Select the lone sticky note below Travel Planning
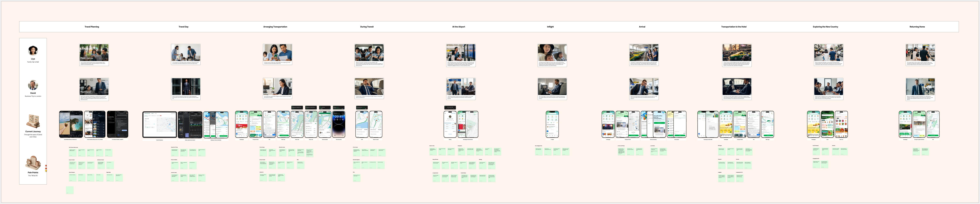 70,190
